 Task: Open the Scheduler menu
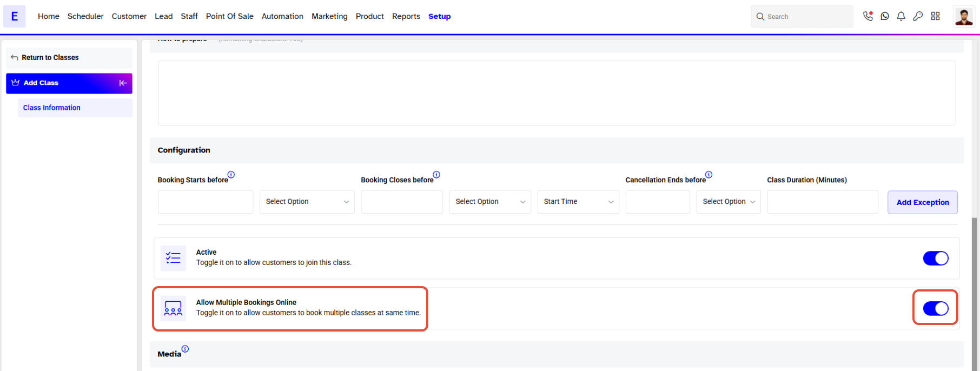pos(85,16)
